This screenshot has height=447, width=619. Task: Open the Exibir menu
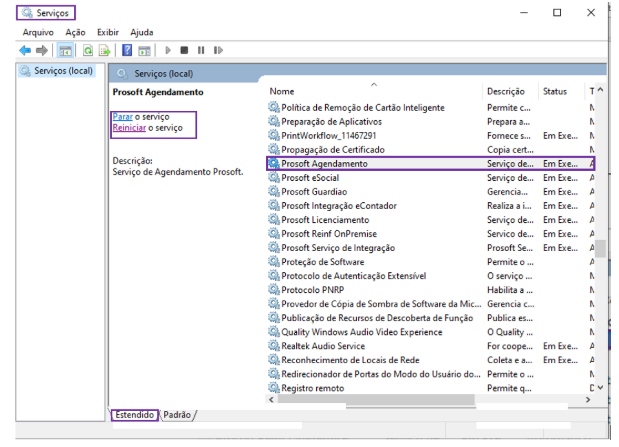pos(108,32)
